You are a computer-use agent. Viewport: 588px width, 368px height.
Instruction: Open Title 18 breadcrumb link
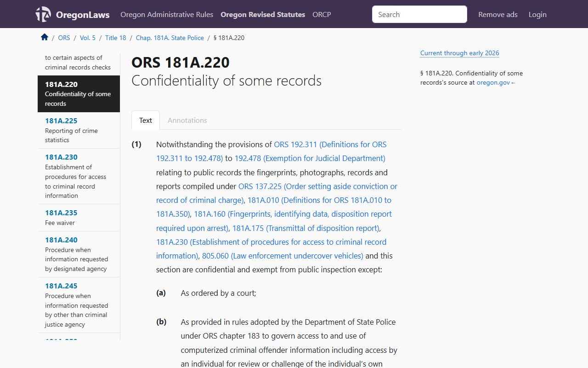pyautogui.click(x=116, y=38)
